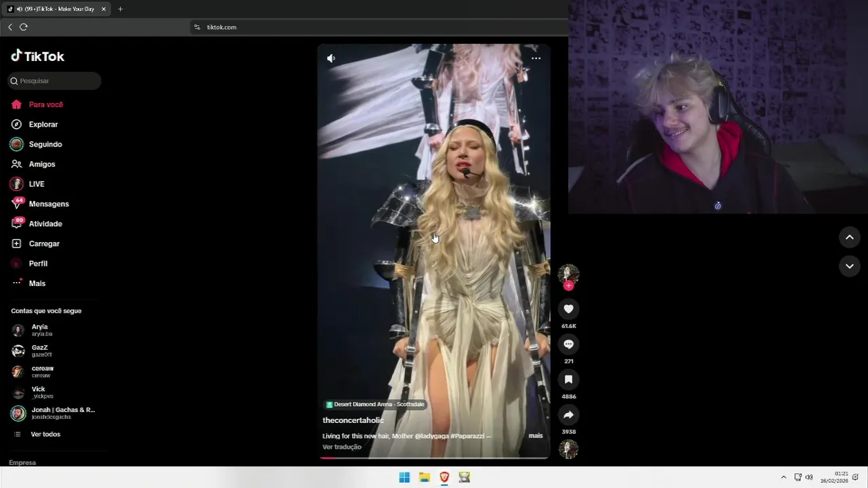Image resolution: width=868 pixels, height=488 pixels.
Task: Like the video with the heart icon
Action: pos(568,309)
